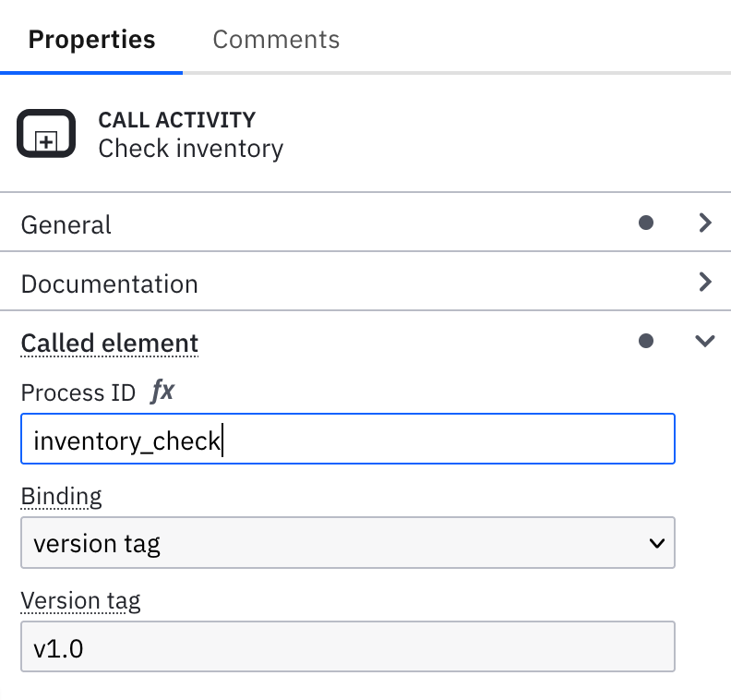Click the Binding field label

pyautogui.click(x=61, y=497)
